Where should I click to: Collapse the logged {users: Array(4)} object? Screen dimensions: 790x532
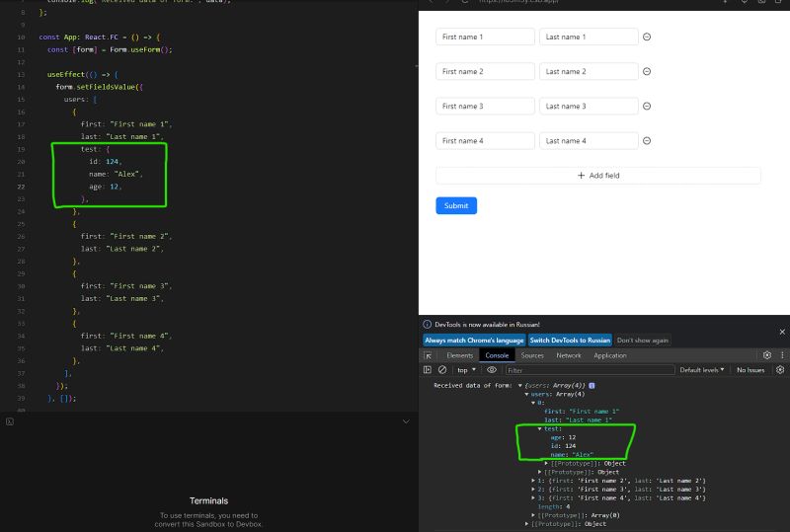click(520, 385)
